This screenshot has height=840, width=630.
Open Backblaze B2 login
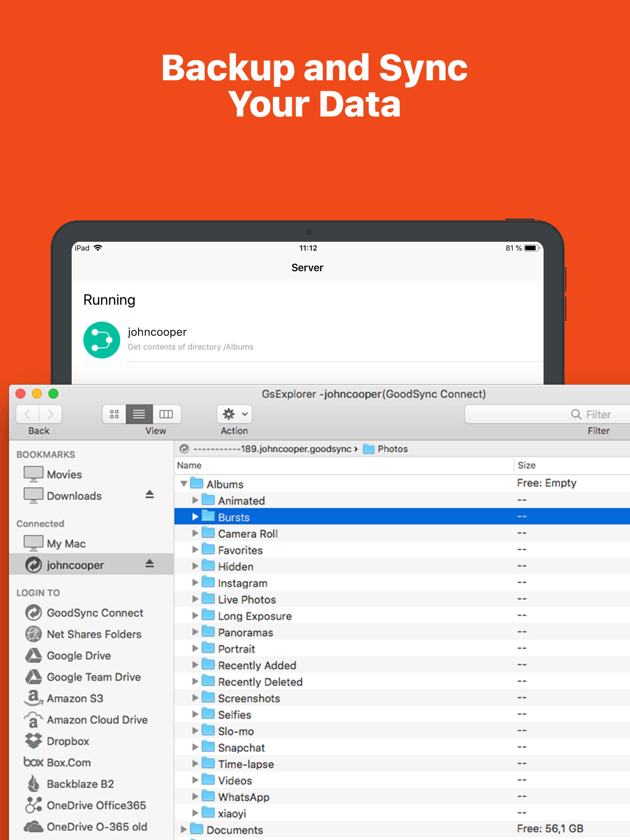click(80, 784)
